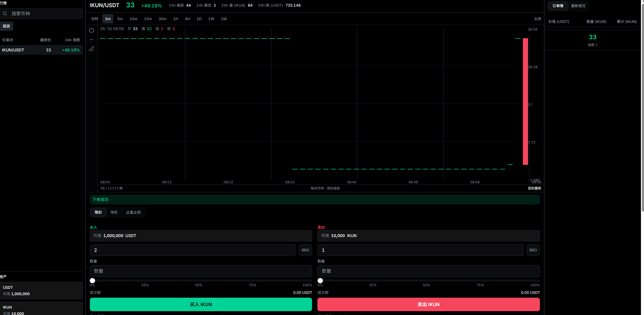The image size is (644, 315).
Task: Select the horizontal line drawing tool
Action: click(92, 40)
